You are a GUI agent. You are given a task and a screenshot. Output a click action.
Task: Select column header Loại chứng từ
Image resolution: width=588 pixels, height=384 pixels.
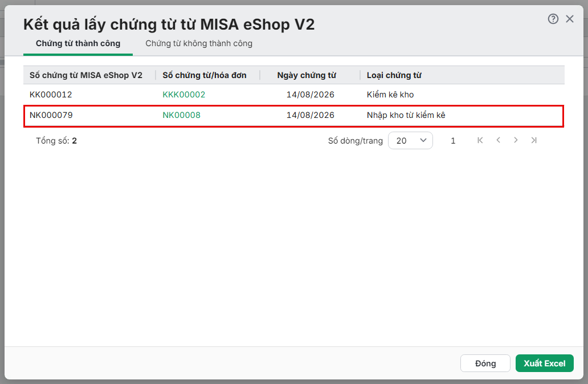[x=394, y=75]
